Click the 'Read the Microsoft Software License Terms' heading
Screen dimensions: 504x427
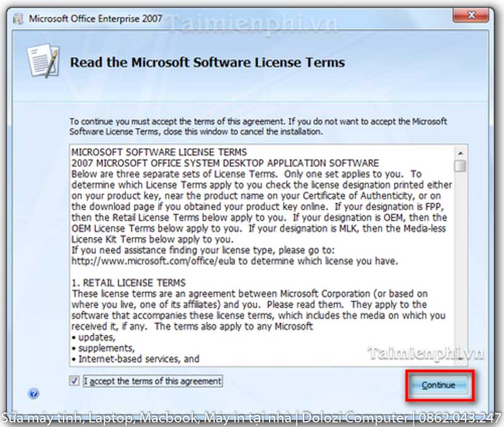(207, 62)
